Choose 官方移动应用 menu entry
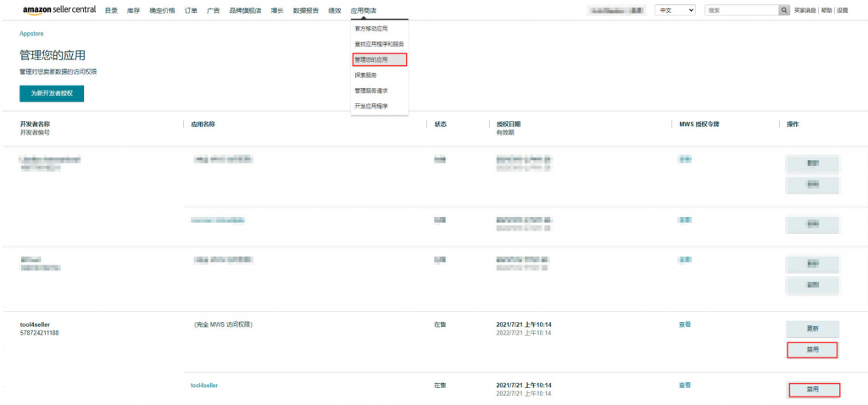The image size is (868, 405). pos(370,29)
